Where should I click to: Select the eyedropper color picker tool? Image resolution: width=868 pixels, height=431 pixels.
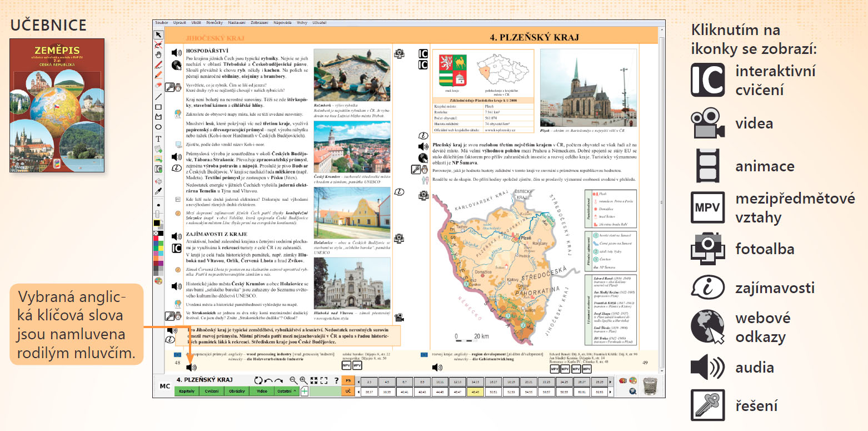(x=158, y=191)
